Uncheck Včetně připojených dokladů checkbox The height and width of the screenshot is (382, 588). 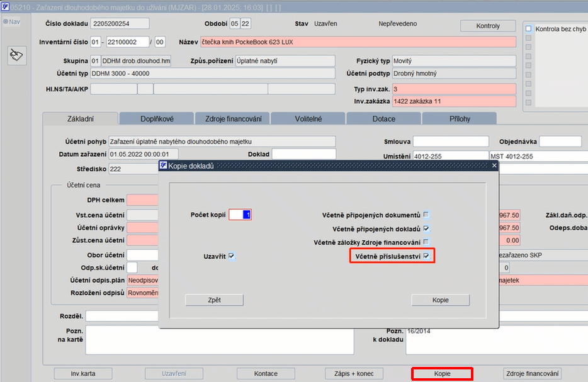(x=426, y=228)
